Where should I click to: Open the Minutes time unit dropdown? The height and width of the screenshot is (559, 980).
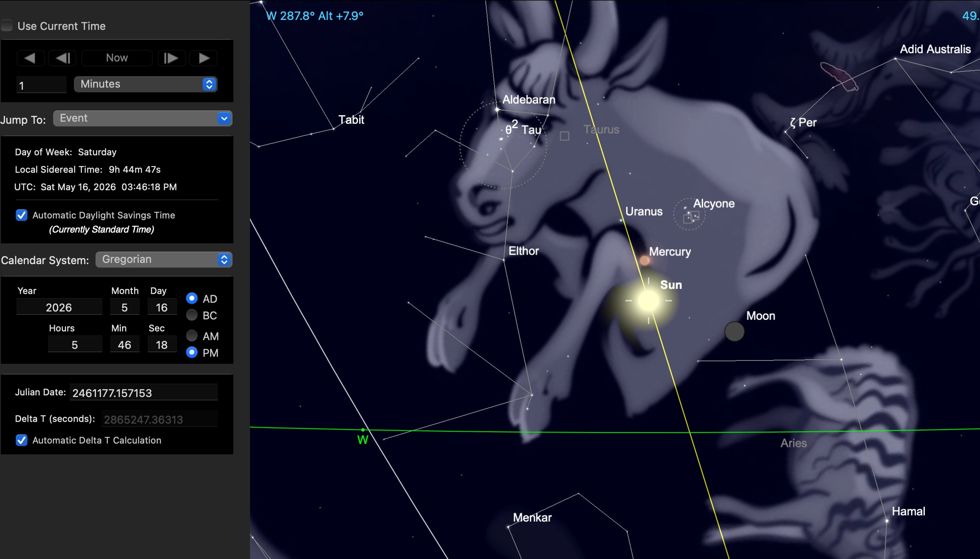[145, 84]
